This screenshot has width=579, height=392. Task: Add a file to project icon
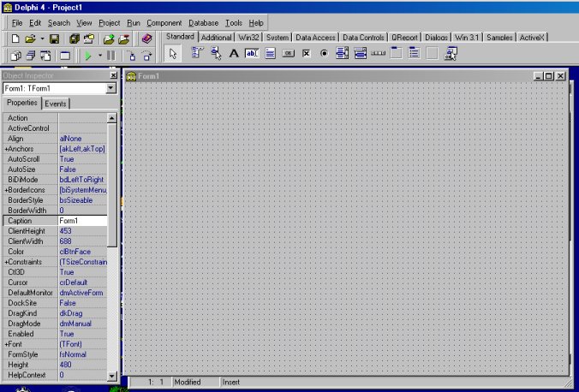(109, 39)
